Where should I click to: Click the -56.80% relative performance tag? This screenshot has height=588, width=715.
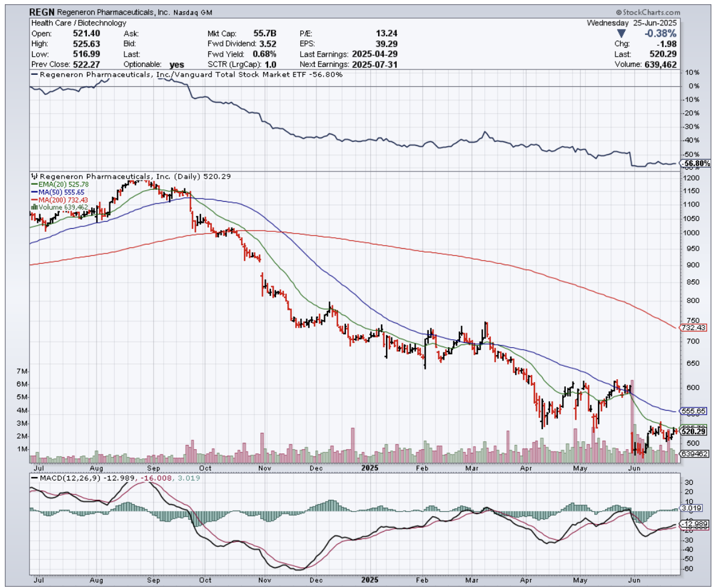[x=694, y=163]
